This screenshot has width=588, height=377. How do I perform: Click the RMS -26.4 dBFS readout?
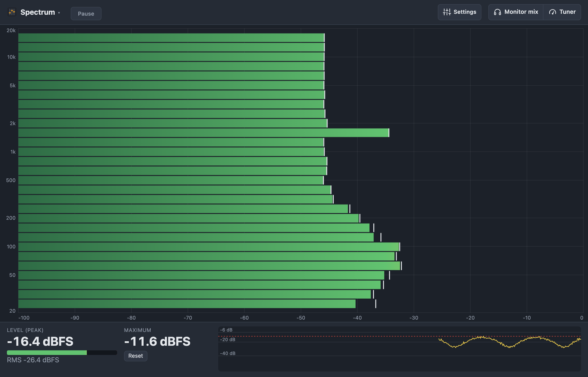pos(33,360)
